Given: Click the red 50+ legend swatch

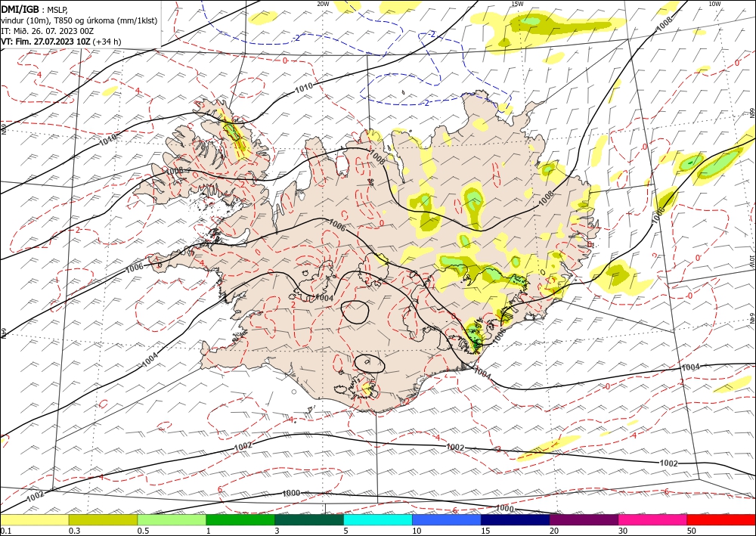Looking at the screenshot, I should click(721, 519).
